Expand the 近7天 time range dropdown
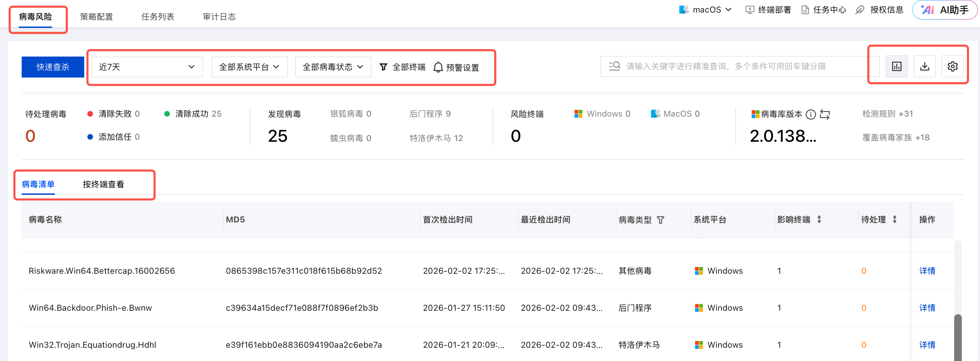Screen dimensions: 980x361 (x=147, y=67)
